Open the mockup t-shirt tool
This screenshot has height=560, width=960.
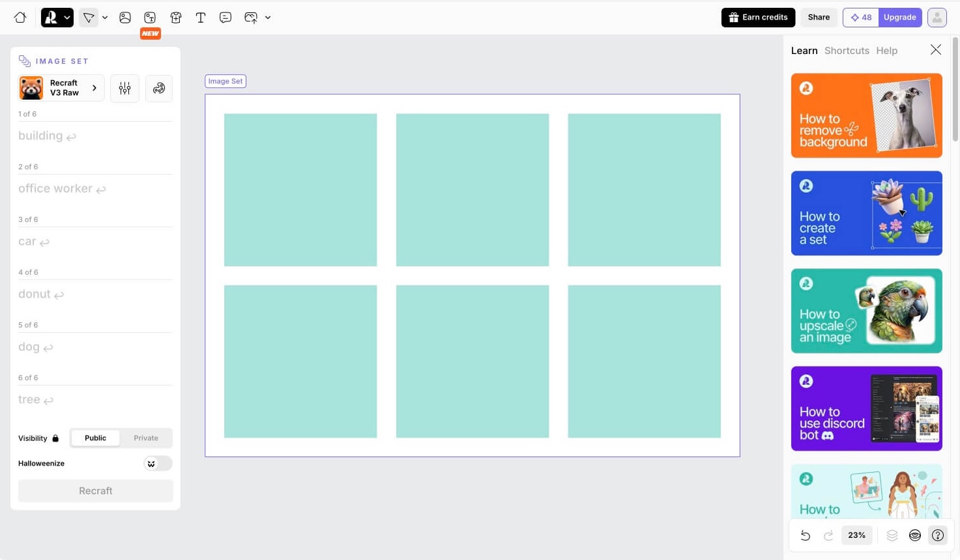click(175, 18)
